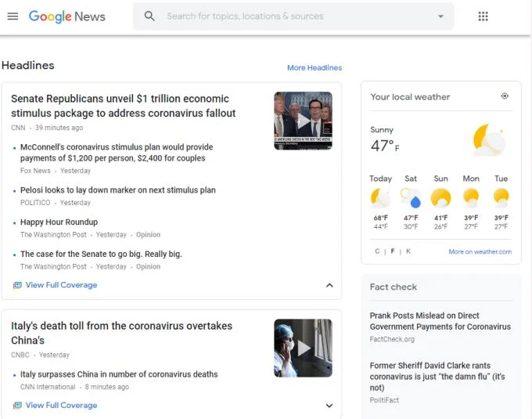This screenshot has width=532, height=419.
Task: Open McConnell's coronavirus stimulus plan article
Action: (x=117, y=153)
